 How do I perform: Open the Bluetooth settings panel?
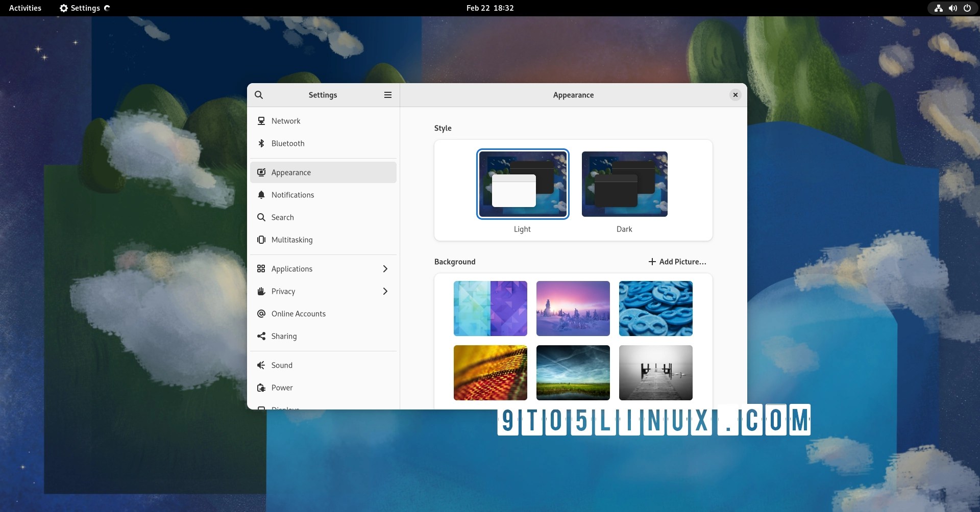(323, 143)
